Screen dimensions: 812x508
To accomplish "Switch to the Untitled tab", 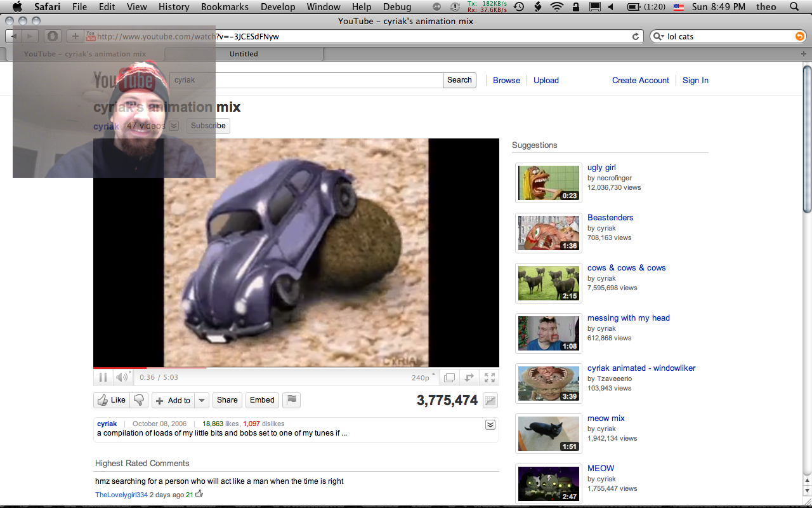I will [244, 54].
